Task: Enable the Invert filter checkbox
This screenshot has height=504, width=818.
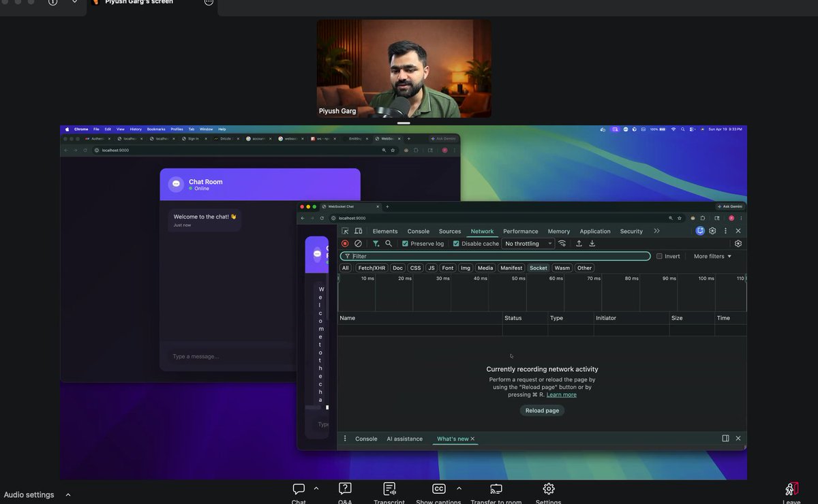Action: tap(658, 256)
